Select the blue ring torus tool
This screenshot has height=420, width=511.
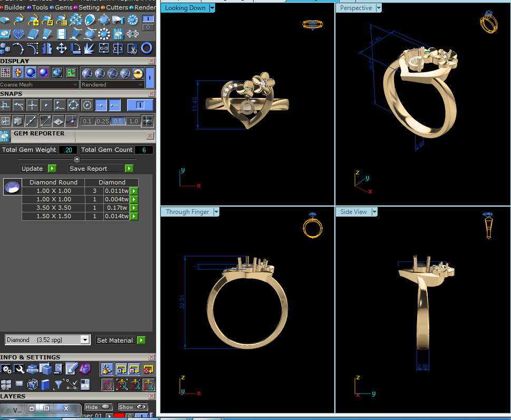pos(146,48)
